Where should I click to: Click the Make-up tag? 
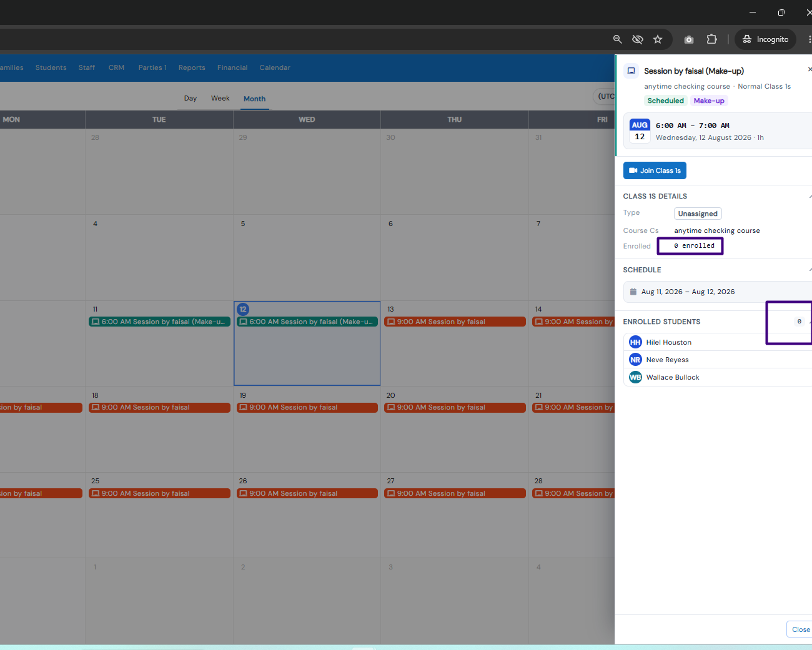click(x=709, y=101)
